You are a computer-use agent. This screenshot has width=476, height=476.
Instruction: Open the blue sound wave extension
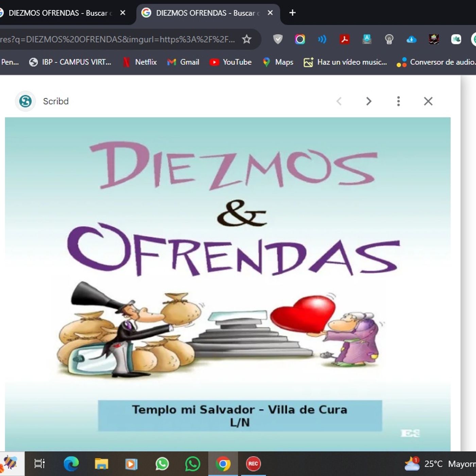click(x=321, y=39)
